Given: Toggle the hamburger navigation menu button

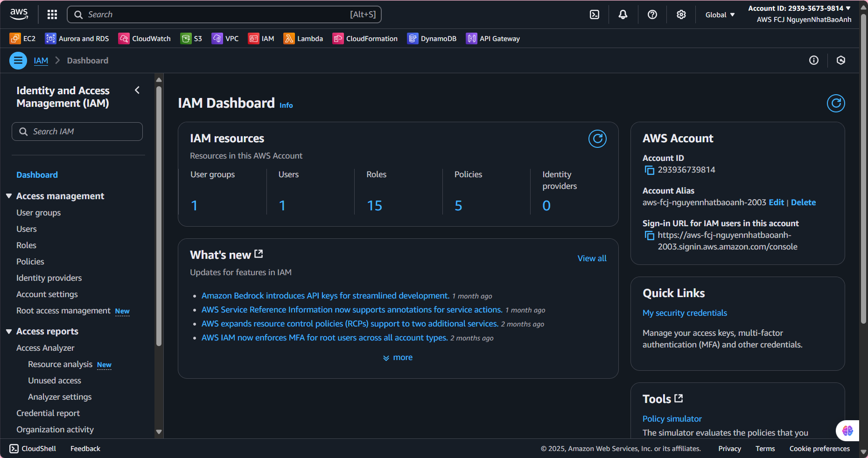Looking at the screenshot, I should coord(18,61).
